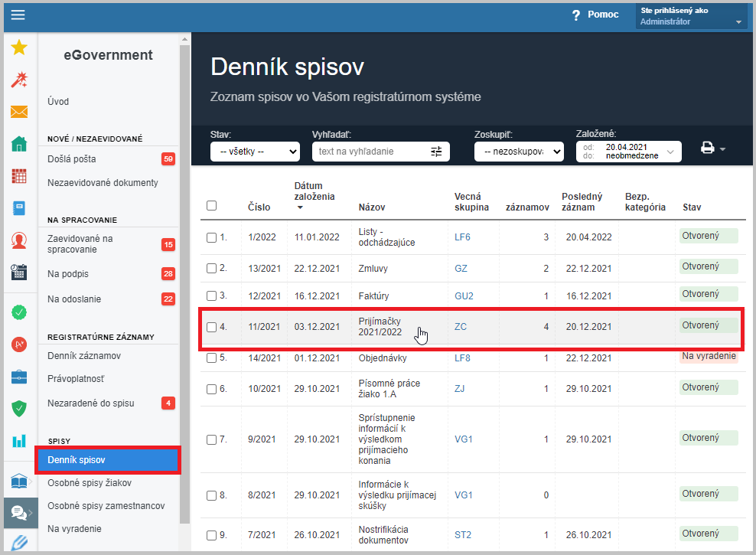This screenshot has width=756, height=555.
Task: Open Právoplatnosť menu item
Action: [x=76, y=378]
